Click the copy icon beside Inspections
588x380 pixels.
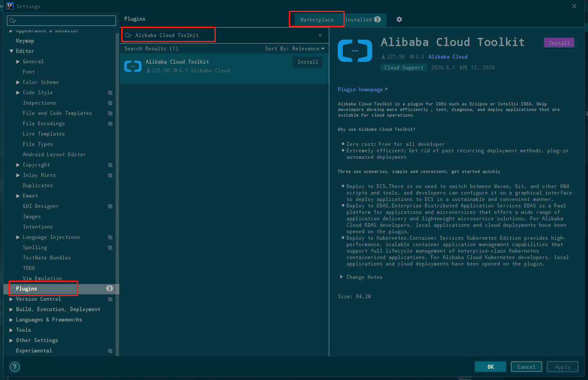(110, 103)
